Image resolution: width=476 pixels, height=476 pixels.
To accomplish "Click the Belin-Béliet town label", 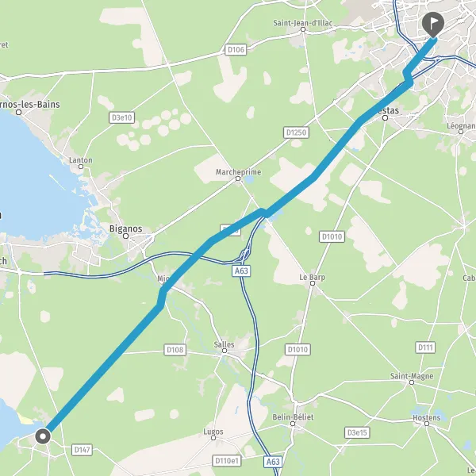I will point(293,417).
